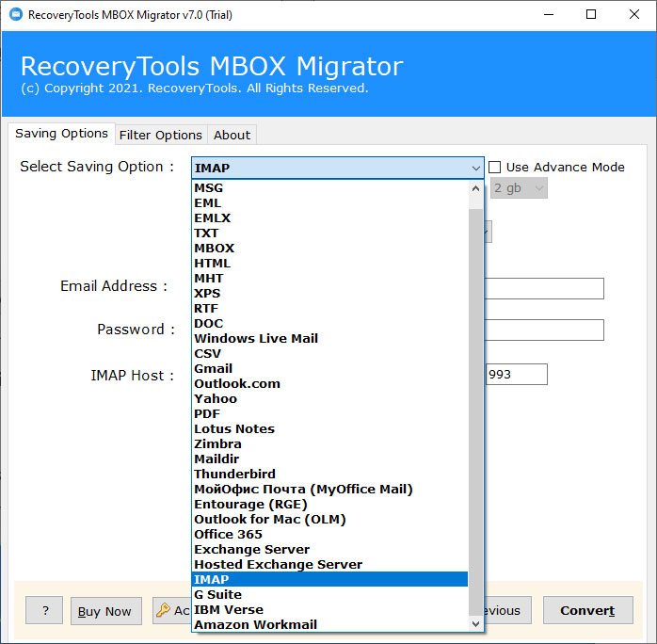Viewport: 657px width, 644px height.
Task: Choose EML in the dropdown list
Action: (x=329, y=202)
